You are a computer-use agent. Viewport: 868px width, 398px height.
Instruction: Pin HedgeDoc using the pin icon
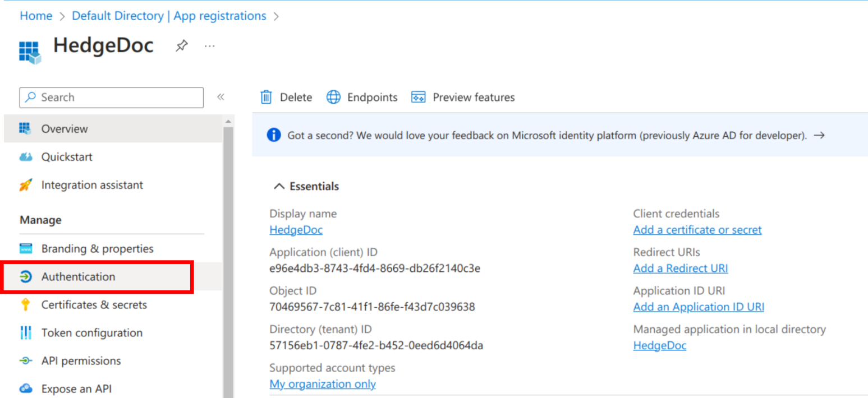click(181, 46)
